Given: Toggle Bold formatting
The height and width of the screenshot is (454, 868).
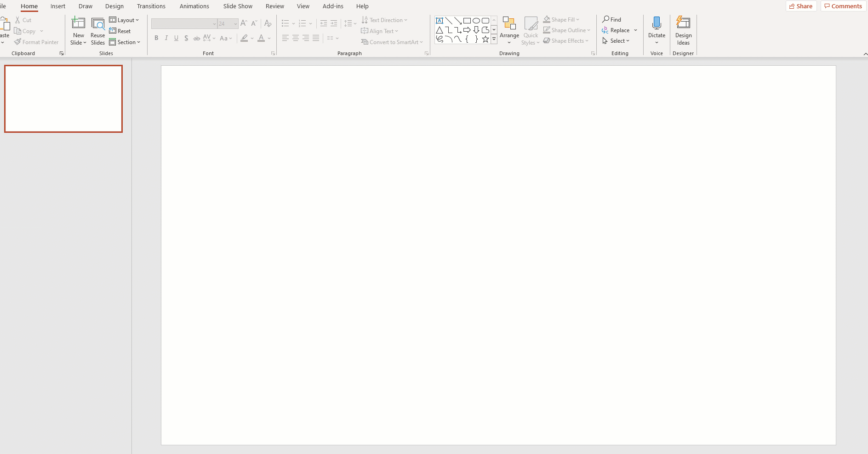Looking at the screenshot, I should coord(156,38).
